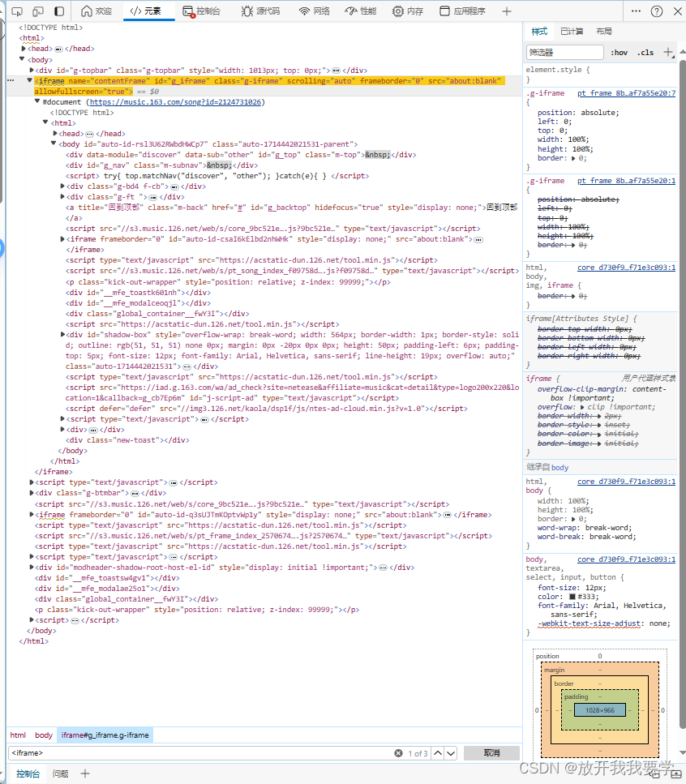Select the kick-out-wrapper p inside iframe body
Image resolution: width=686 pixels, height=784 pixels.
coord(228,282)
